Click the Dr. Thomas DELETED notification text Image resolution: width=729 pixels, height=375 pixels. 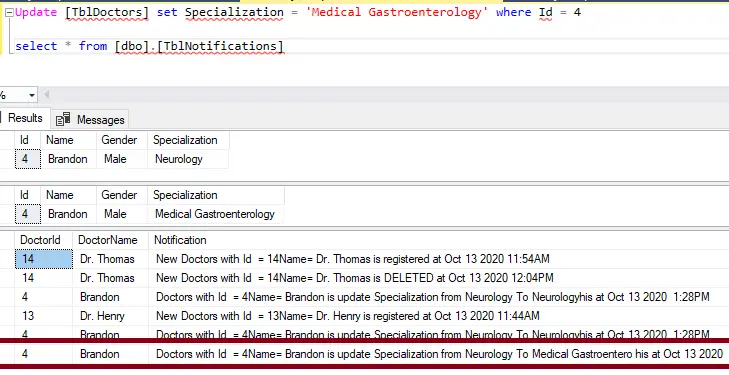[x=355, y=278]
